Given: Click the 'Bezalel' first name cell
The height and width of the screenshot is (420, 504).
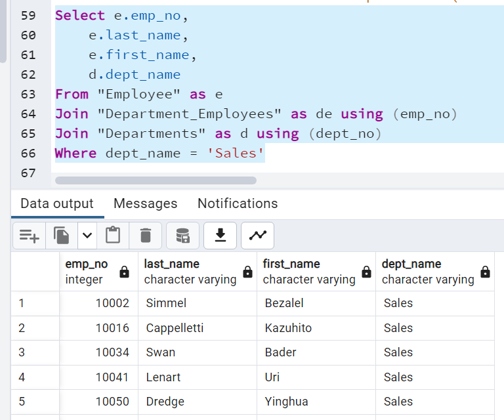Looking at the screenshot, I should 316,303.
